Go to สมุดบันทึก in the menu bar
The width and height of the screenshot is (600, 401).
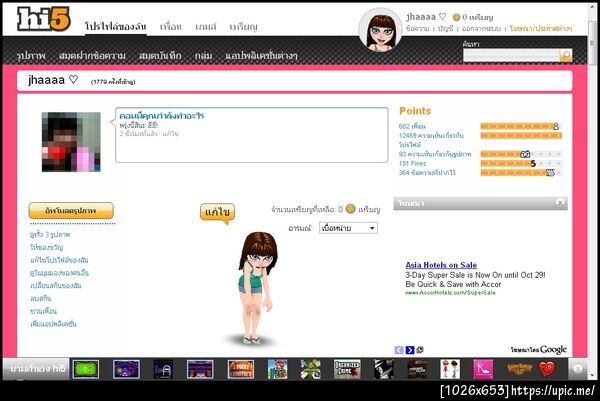160,56
